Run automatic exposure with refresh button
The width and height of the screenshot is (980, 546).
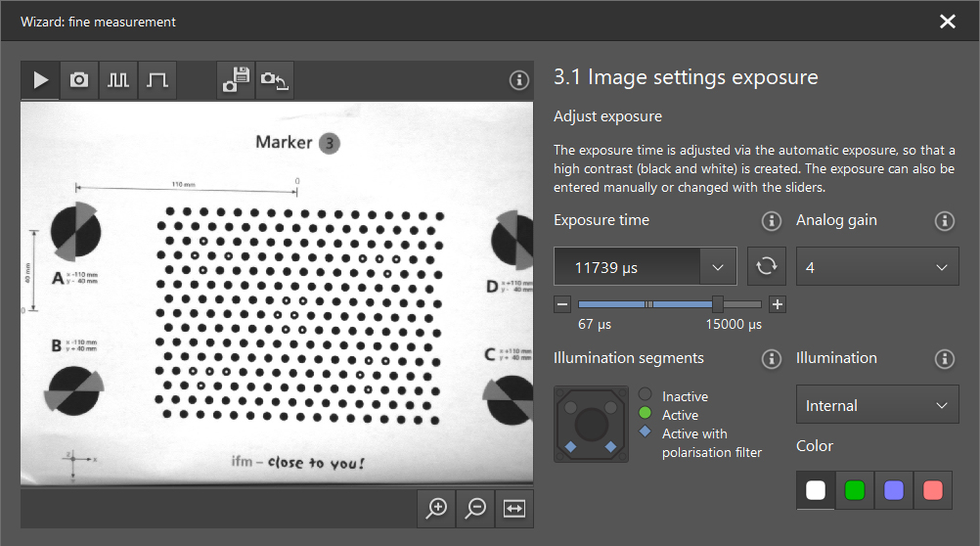pyautogui.click(x=766, y=266)
